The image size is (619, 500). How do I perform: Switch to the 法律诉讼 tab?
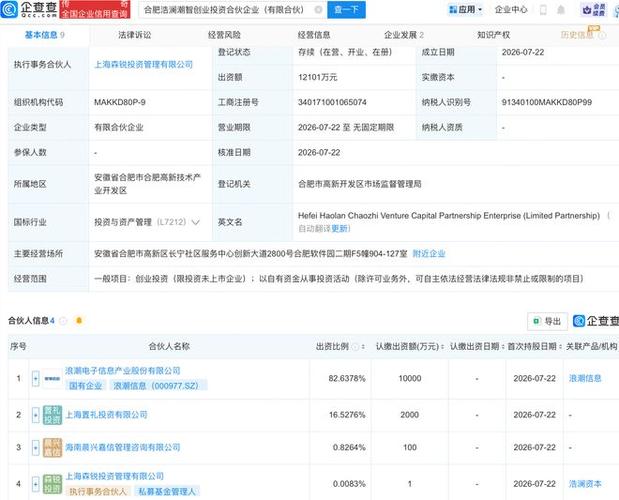135,35
